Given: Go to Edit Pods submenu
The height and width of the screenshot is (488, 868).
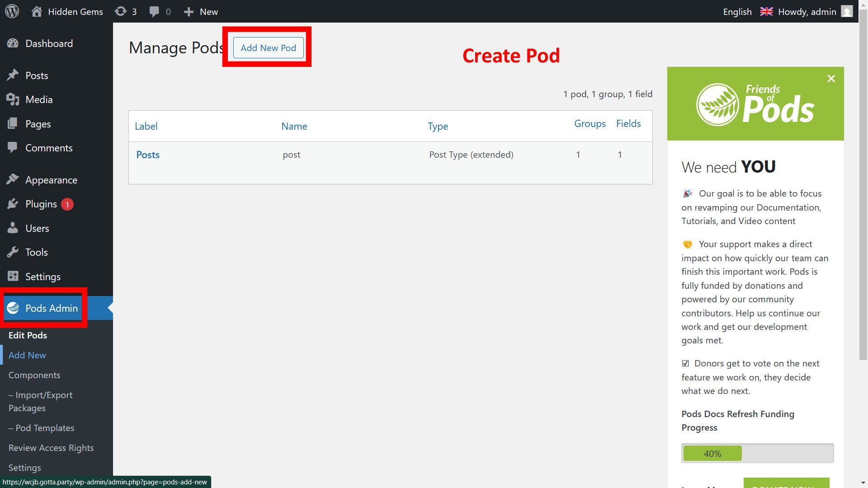Looking at the screenshot, I should click(x=28, y=335).
